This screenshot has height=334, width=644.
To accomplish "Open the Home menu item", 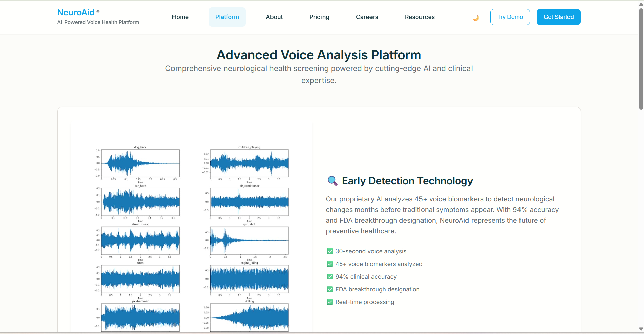I will pos(180,17).
